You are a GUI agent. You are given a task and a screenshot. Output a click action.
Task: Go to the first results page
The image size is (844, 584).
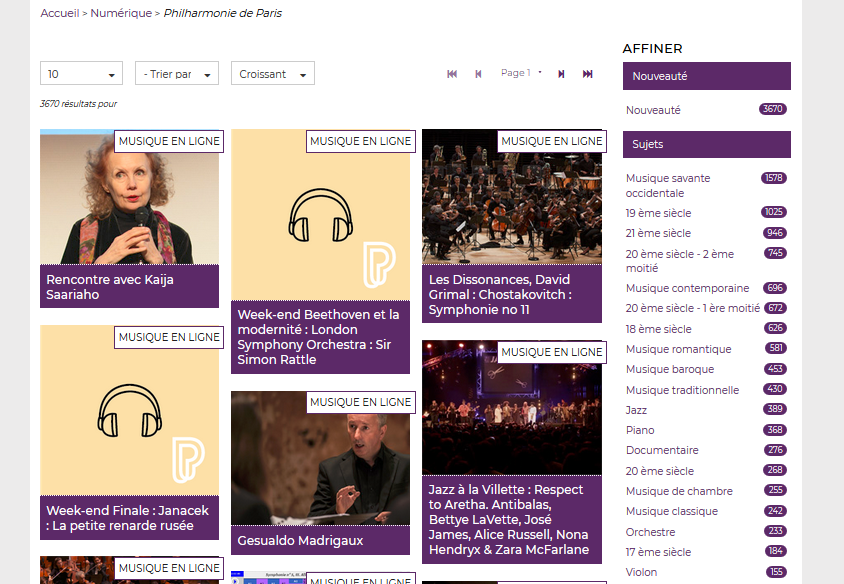452,74
